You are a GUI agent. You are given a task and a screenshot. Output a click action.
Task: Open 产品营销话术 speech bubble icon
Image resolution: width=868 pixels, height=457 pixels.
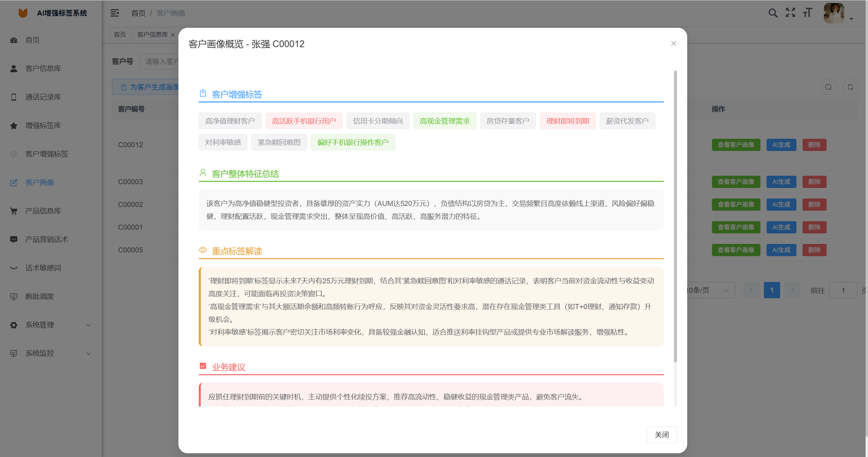[x=14, y=239]
